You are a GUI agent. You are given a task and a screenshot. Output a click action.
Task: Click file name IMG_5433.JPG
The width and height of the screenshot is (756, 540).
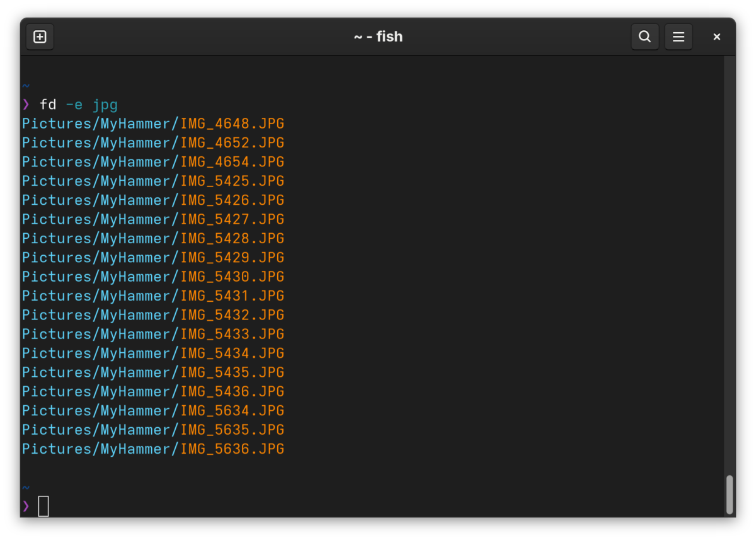pyautogui.click(x=232, y=334)
